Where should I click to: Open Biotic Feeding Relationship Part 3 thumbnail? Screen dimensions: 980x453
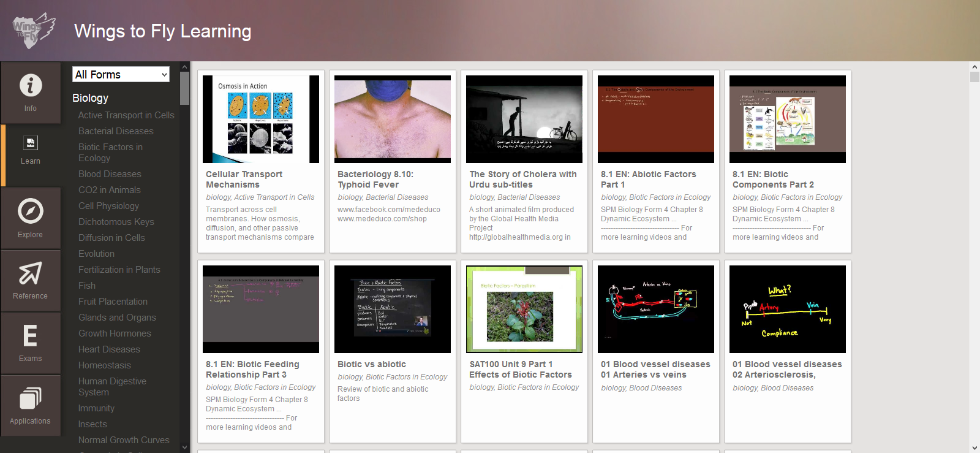[x=261, y=309]
